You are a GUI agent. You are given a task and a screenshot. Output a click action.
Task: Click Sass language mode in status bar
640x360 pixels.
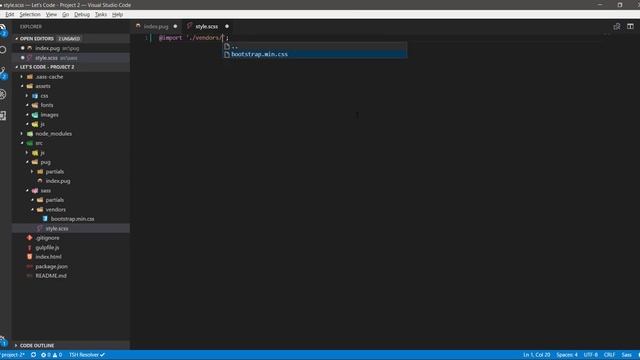(627, 355)
